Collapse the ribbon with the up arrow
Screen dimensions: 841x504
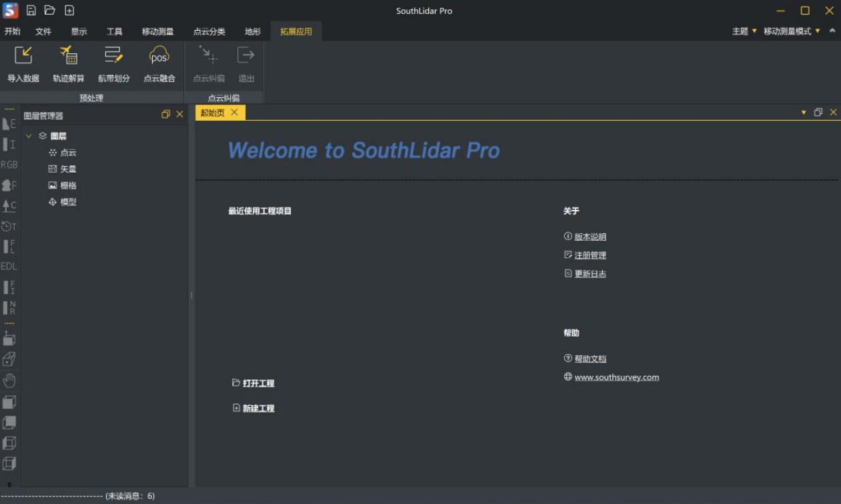pos(832,31)
